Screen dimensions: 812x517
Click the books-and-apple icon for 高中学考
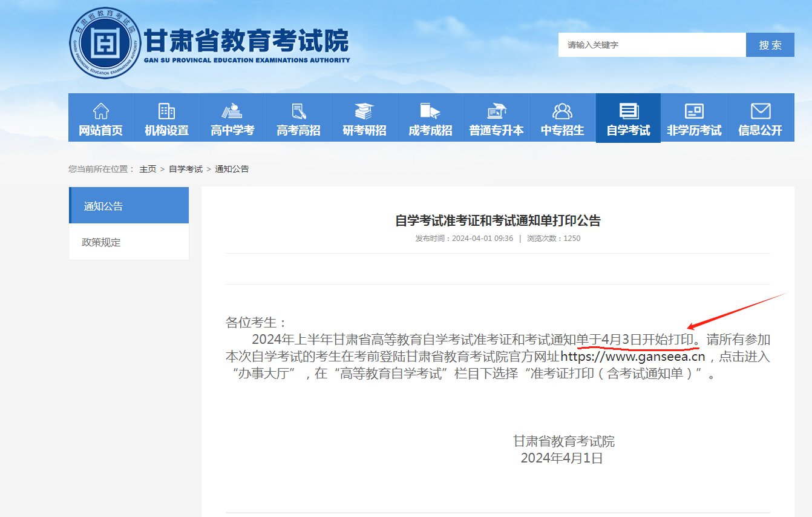[x=232, y=111]
